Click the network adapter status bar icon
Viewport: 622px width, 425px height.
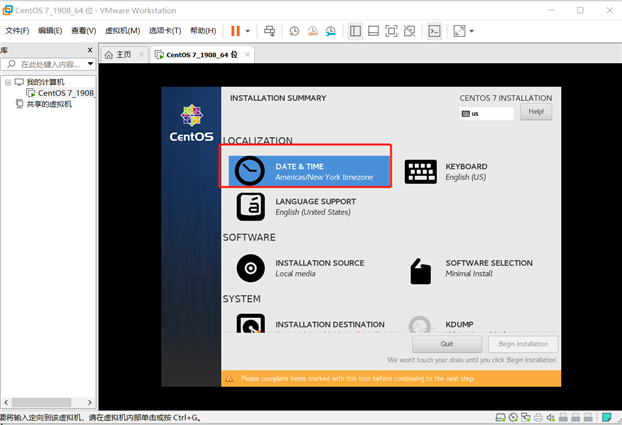(526, 417)
